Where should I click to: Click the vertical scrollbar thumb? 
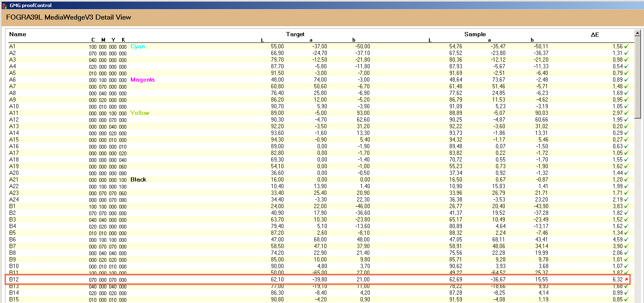(x=637, y=77)
